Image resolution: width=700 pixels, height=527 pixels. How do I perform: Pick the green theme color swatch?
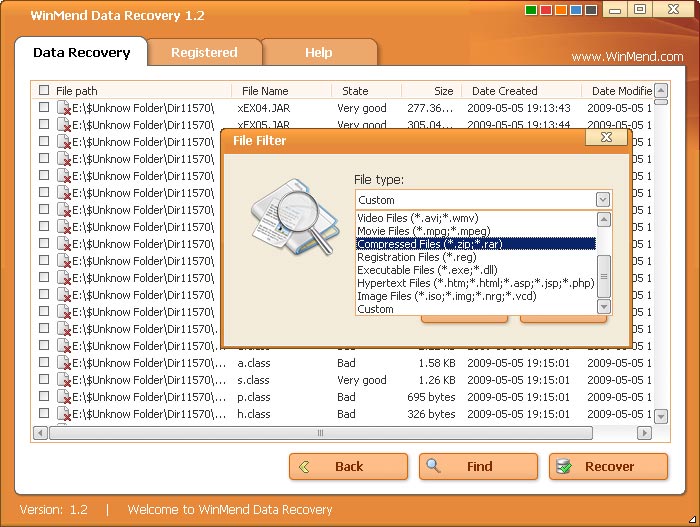click(531, 11)
